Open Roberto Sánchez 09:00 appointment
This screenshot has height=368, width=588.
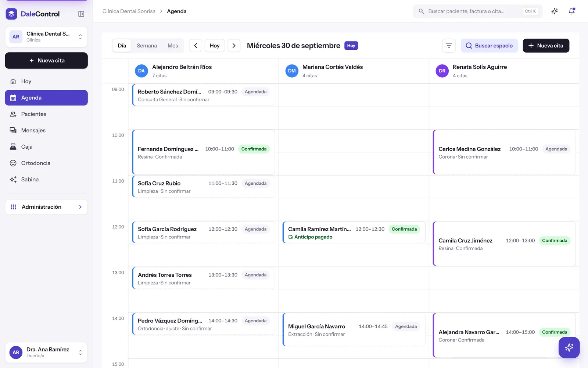click(204, 95)
